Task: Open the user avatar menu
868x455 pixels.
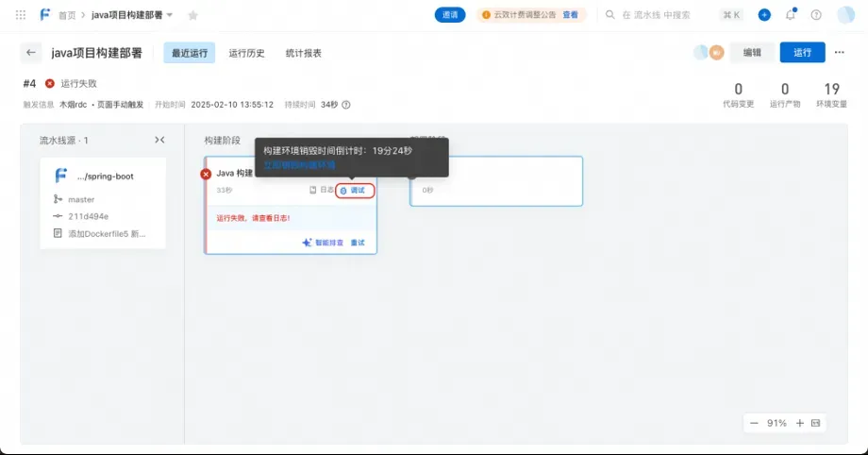Action: pyautogui.click(x=846, y=15)
